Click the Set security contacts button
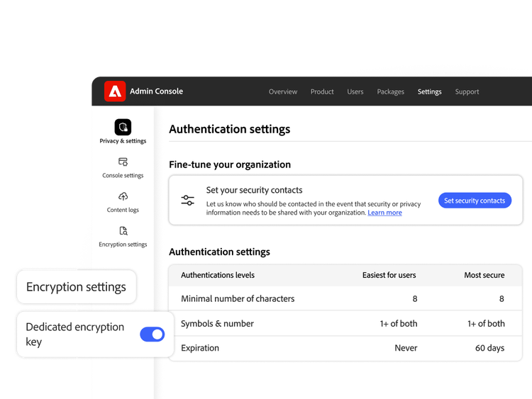Screen dimensions: 532x399 pyautogui.click(x=475, y=201)
